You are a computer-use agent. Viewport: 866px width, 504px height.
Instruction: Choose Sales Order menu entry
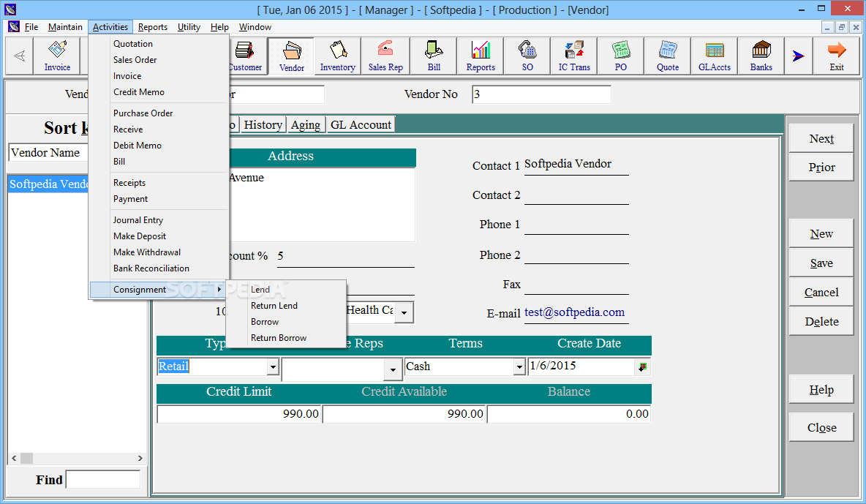pos(159,60)
